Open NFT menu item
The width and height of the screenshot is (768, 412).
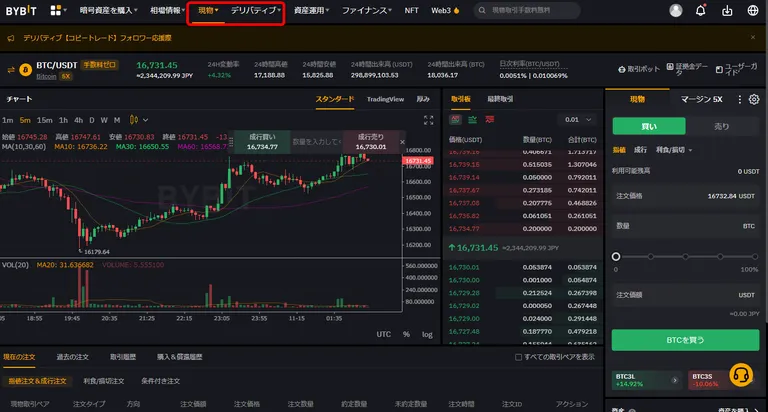411,10
